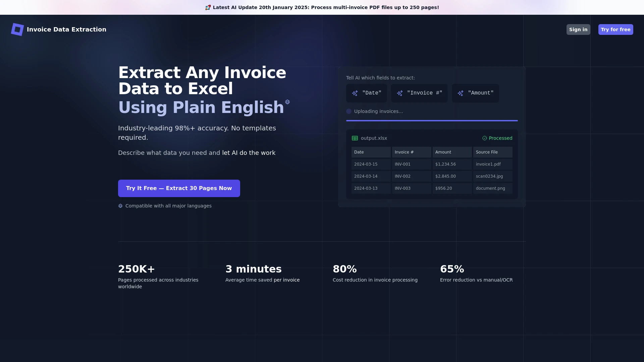Click the rocket icon in the announcement banner
The height and width of the screenshot is (362, 644).
[x=208, y=7]
